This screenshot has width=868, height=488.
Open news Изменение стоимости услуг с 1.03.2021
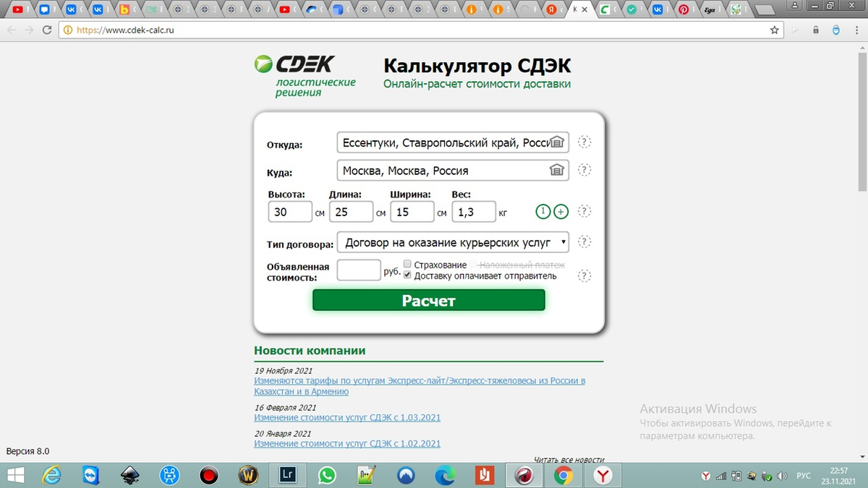click(347, 418)
